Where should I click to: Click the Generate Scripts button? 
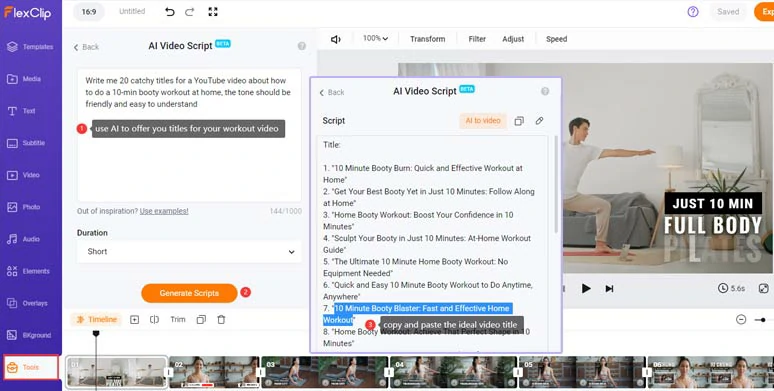(x=189, y=293)
